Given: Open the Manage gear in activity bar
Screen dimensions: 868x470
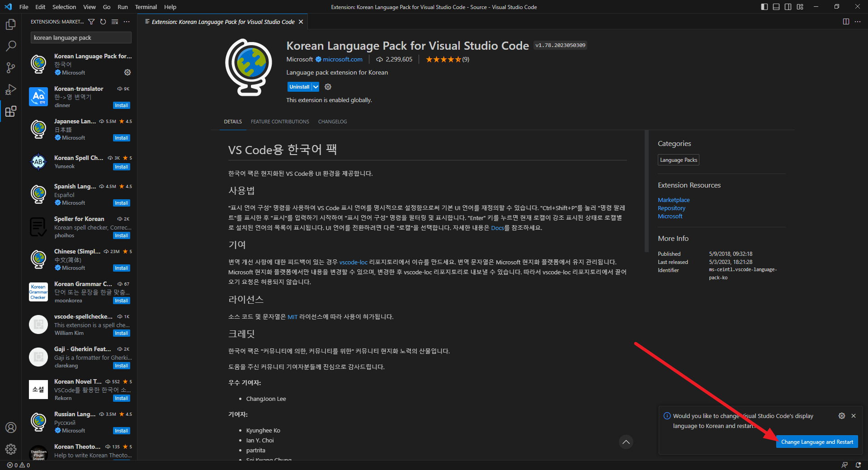Looking at the screenshot, I should pyautogui.click(x=11, y=449).
